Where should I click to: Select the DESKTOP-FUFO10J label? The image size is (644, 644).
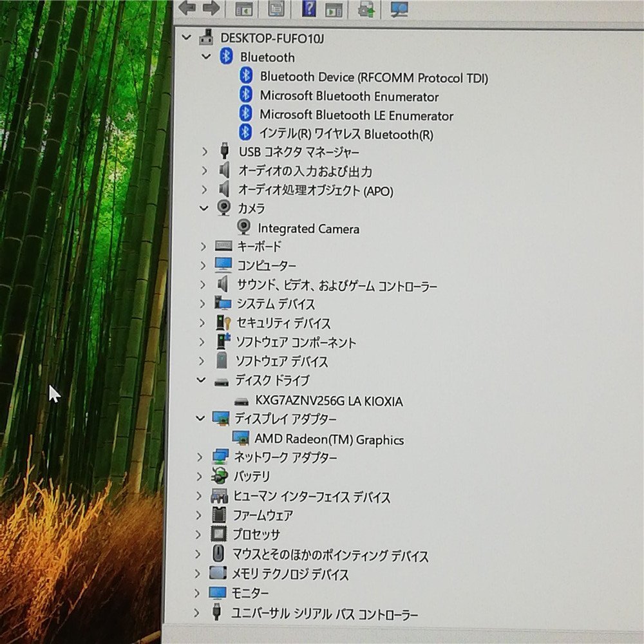(272, 38)
